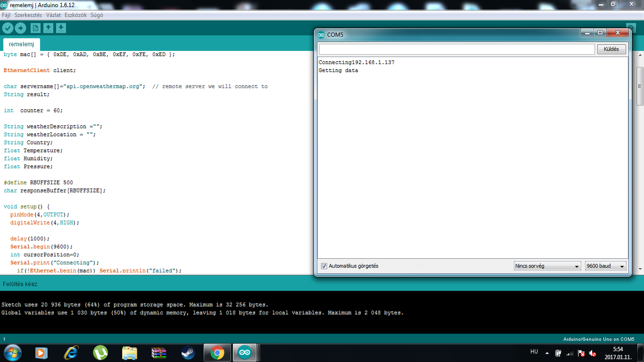
Task: Launch Internet Explorer from taskbar
Action: tap(71, 353)
